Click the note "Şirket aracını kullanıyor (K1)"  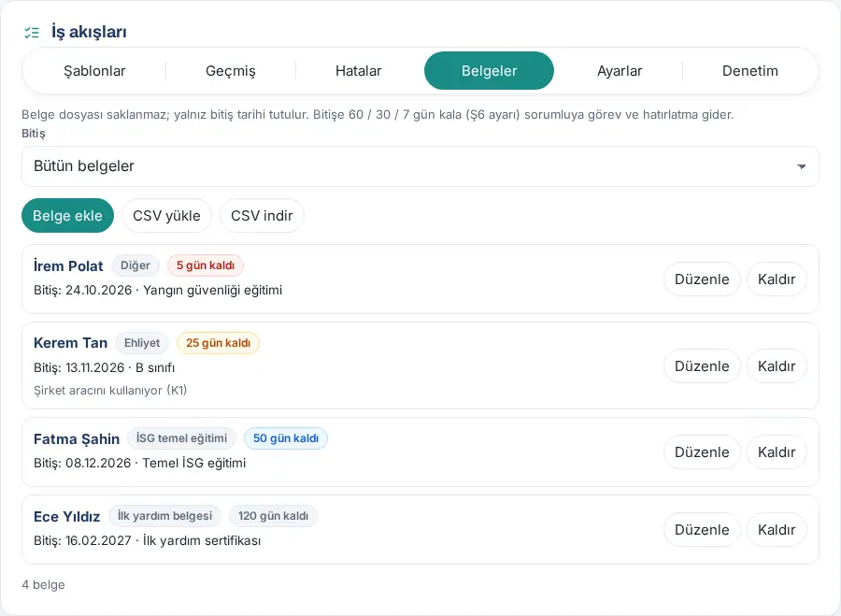pyautogui.click(x=110, y=391)
